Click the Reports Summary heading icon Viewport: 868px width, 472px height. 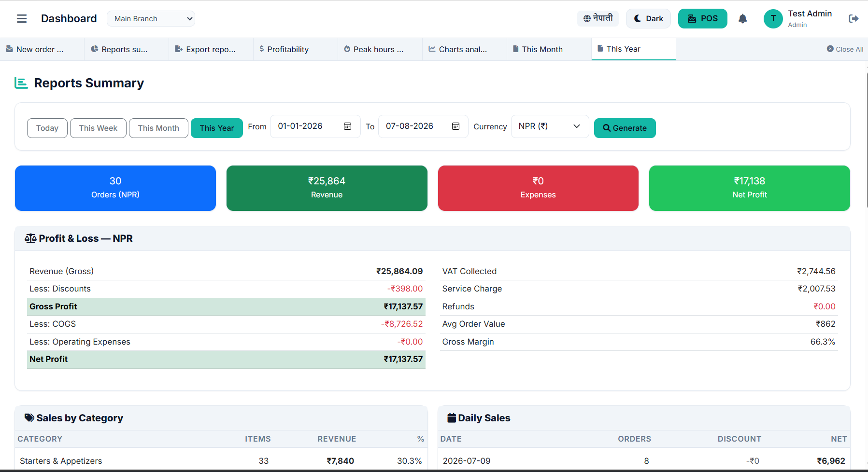(21, 83)
